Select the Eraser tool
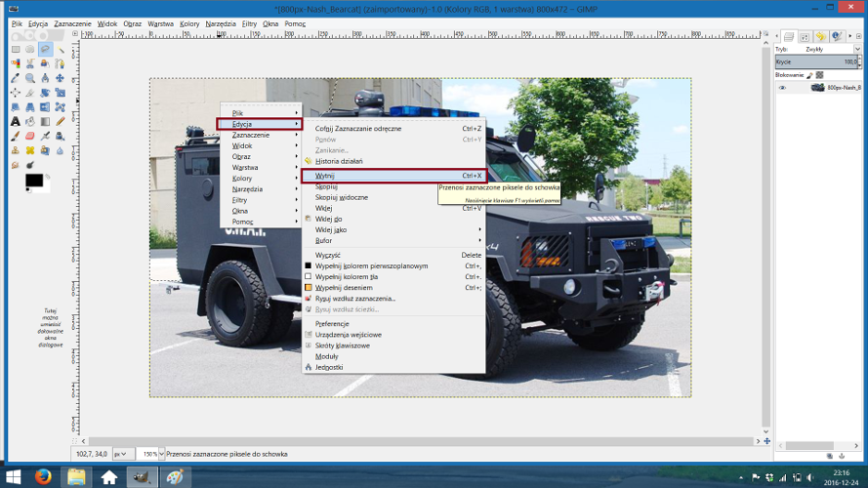 30,136
